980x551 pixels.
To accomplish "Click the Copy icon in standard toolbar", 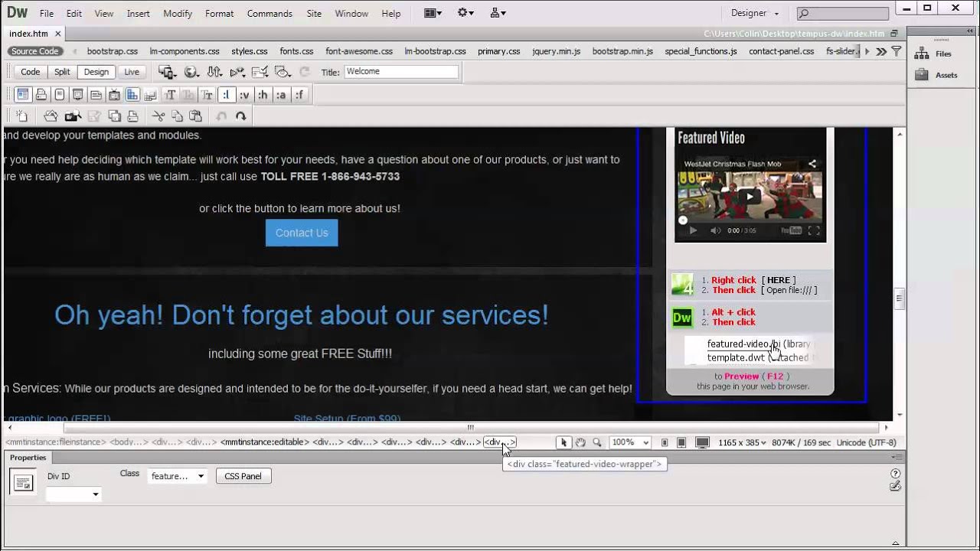I will point(177,116).
